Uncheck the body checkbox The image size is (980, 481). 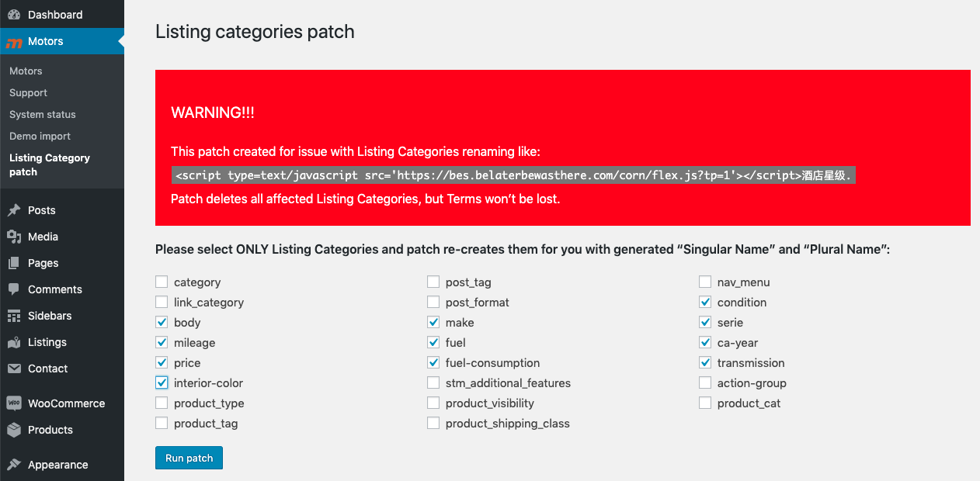click(x=162, y=322)
